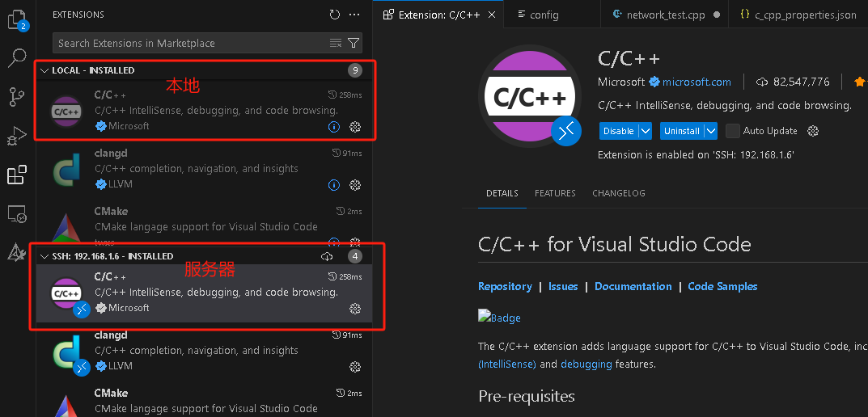Select the FEATURES tab
The width and height of the screenshot is (868, 417).
(555, 193)
